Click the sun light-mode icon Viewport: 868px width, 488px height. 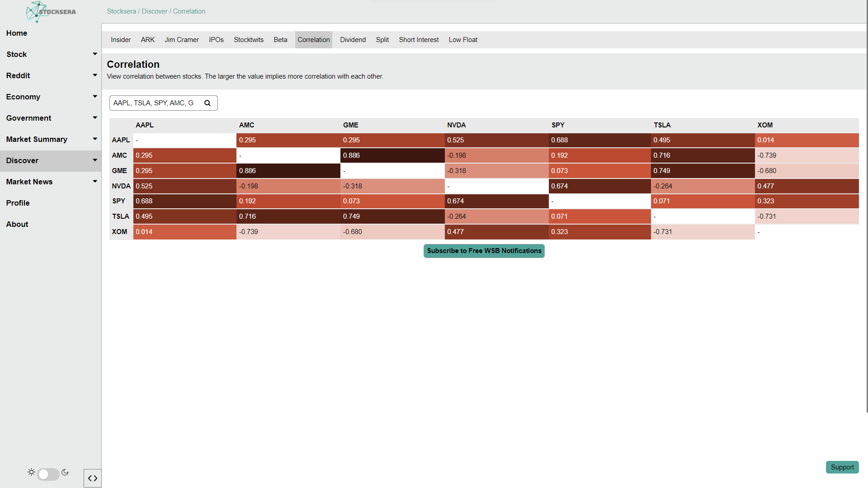(31, 472)
